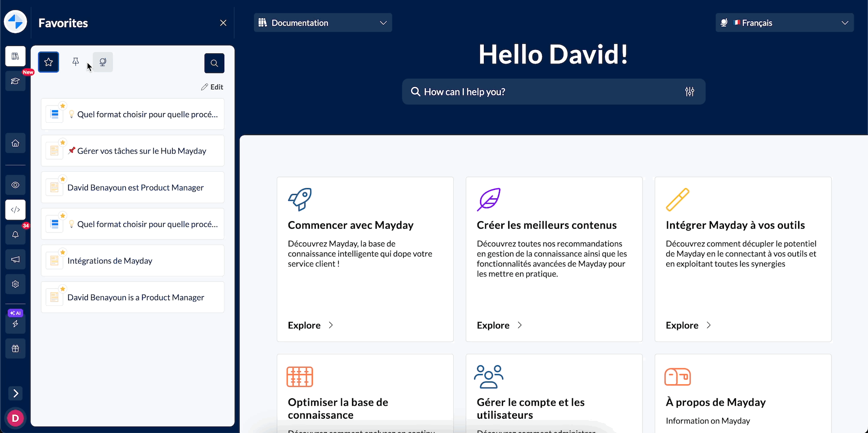Expand the sidebar with bottom chevron arrow
868x433 pixels.
click(16, 394)
